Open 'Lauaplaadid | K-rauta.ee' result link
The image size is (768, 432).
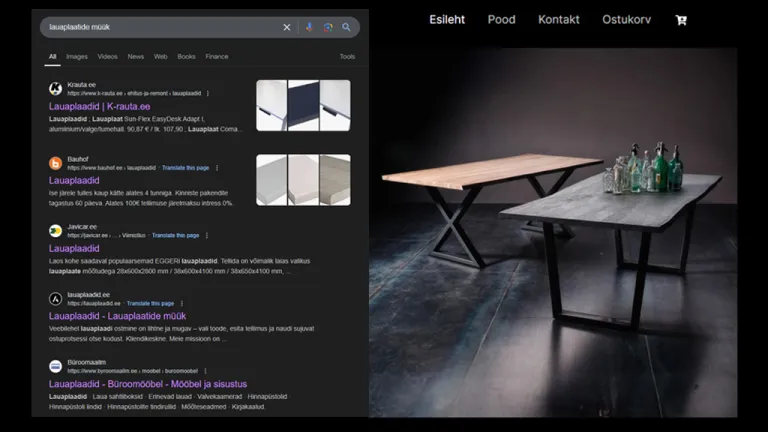pos(99,106)
